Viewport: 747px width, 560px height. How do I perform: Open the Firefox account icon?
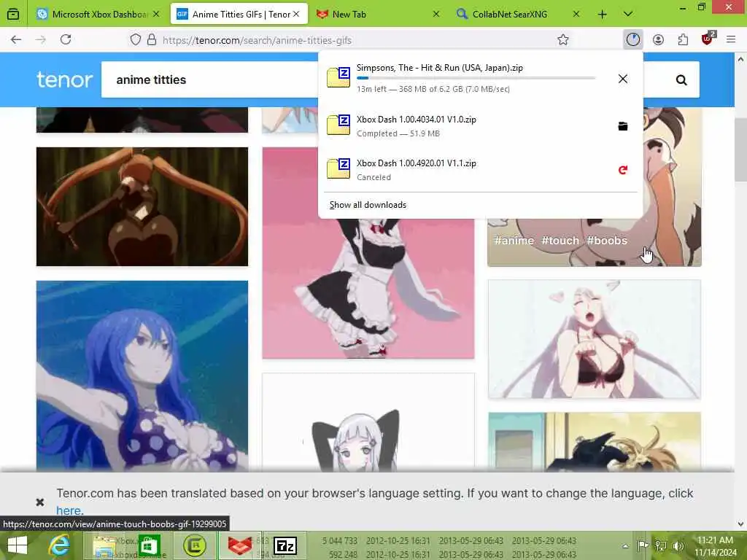click(x=658, y=40)
